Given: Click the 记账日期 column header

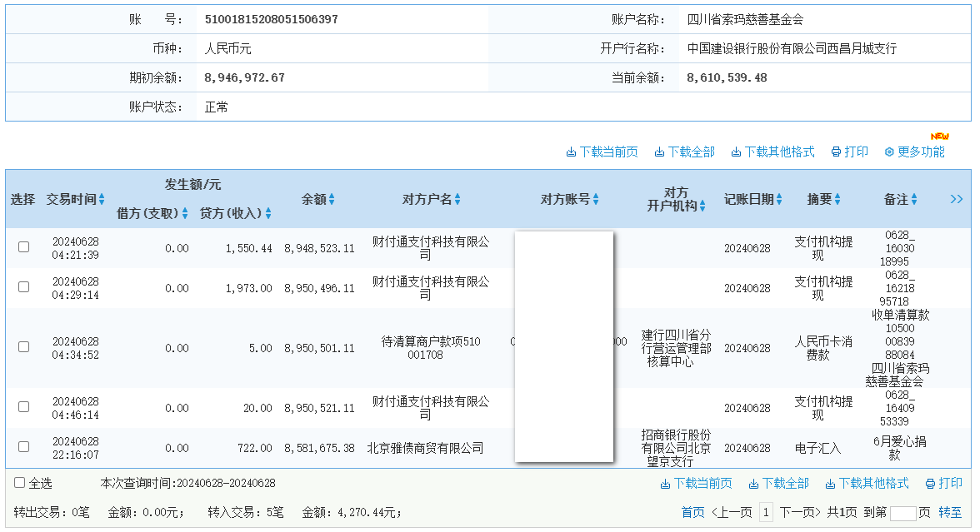Looking at the screenshot, I should pos(748,199).
